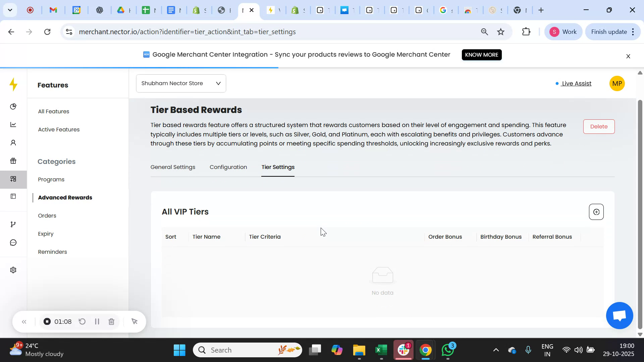Open Chrome profile Work menu
This screenshot has height=362, width=644.
(x=563, y=32)
